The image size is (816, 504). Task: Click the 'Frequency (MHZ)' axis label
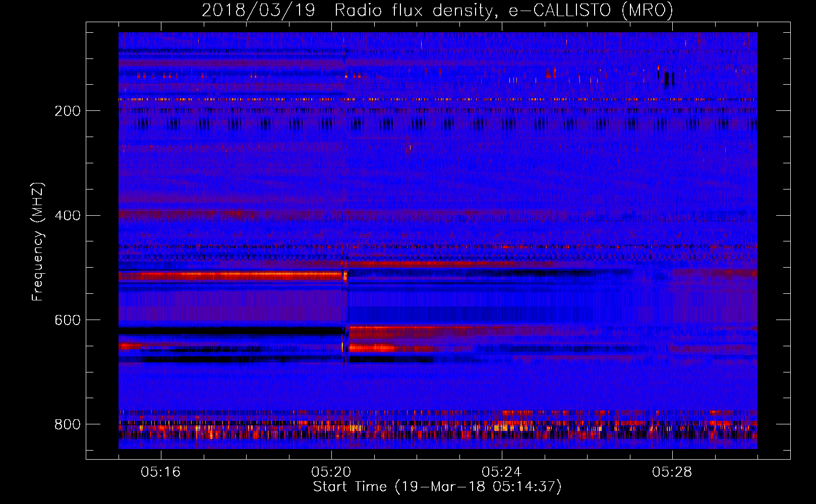pos(38,242)
